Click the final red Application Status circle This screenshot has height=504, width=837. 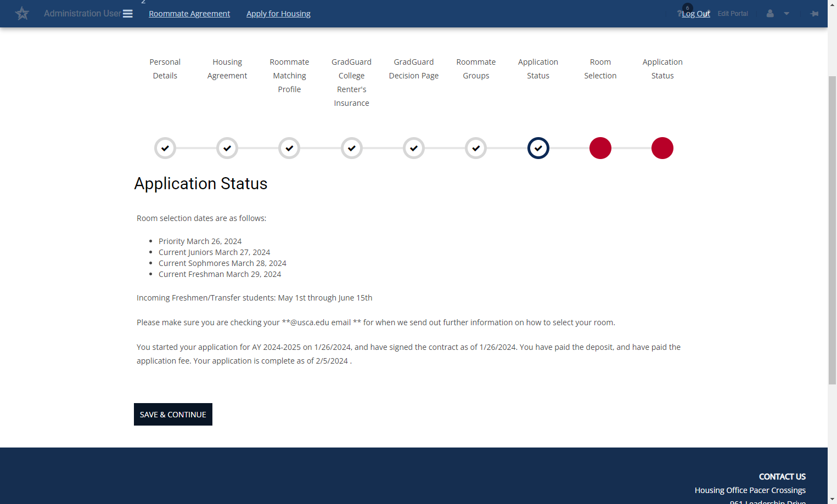(662, 148)
